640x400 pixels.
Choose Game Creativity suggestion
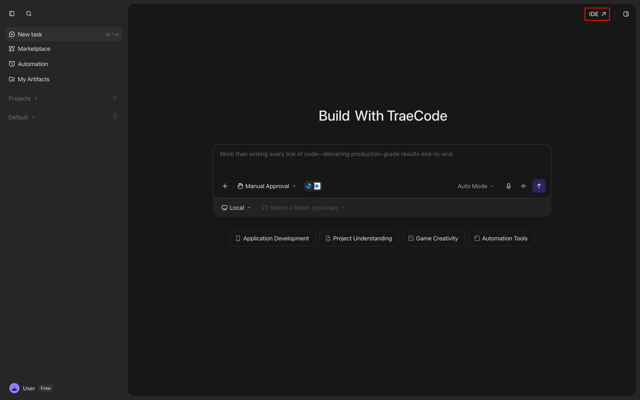coord(433,238)
